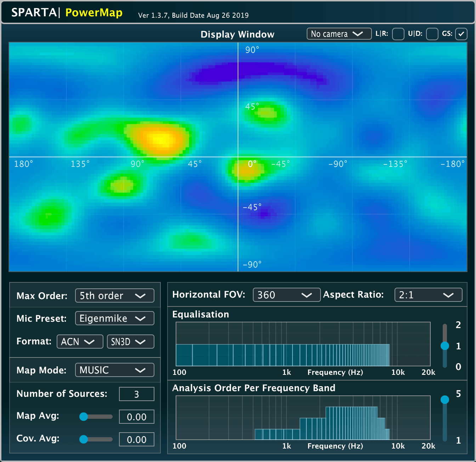Image resolution: width=476 pixels, height=462 pixels.
Task: Click the Cov. Avg value box
Action: (x=136, y=439)
